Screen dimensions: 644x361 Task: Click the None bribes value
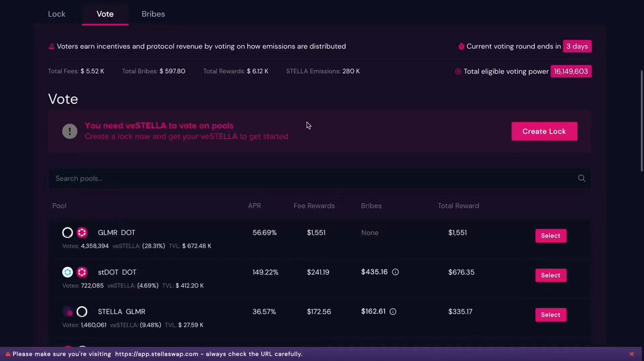(x=370, y=233)
